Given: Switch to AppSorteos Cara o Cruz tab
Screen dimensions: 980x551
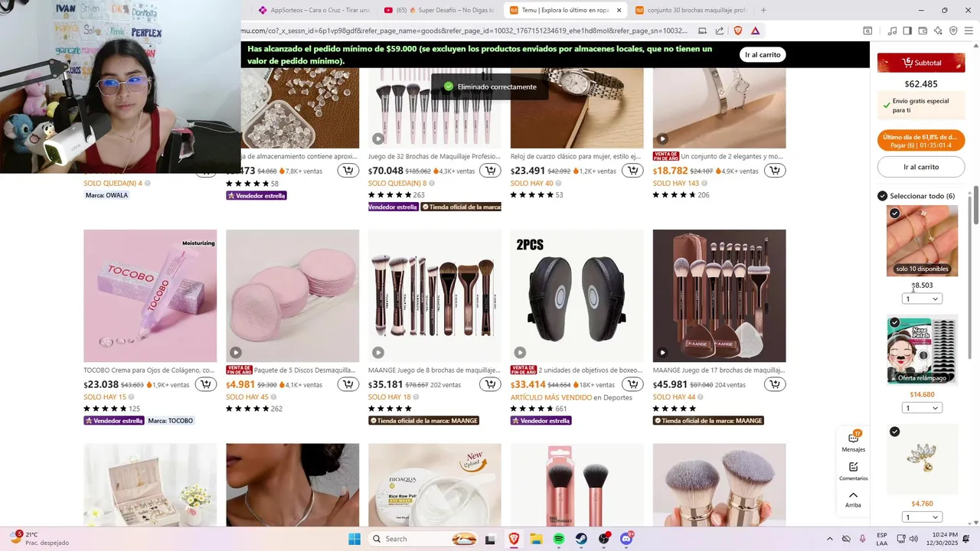Looking at the screenshot, I should [x=314, y=10].
